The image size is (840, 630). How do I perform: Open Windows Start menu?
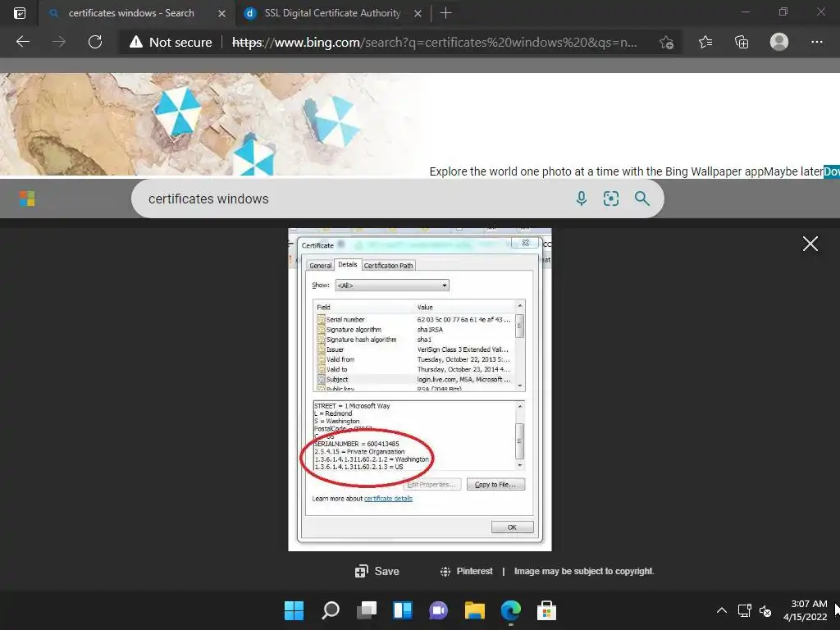pos(294,610)
